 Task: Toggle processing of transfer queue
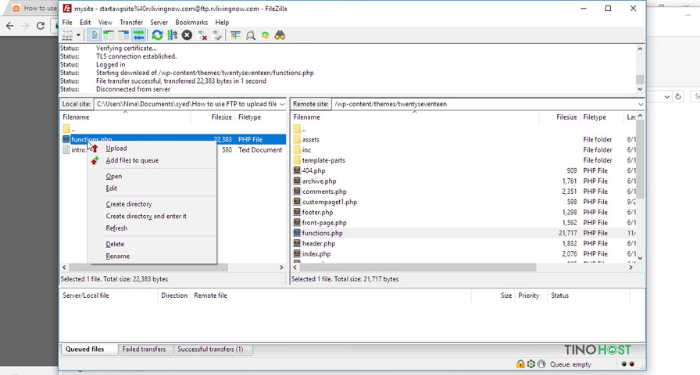click(172, 35)
